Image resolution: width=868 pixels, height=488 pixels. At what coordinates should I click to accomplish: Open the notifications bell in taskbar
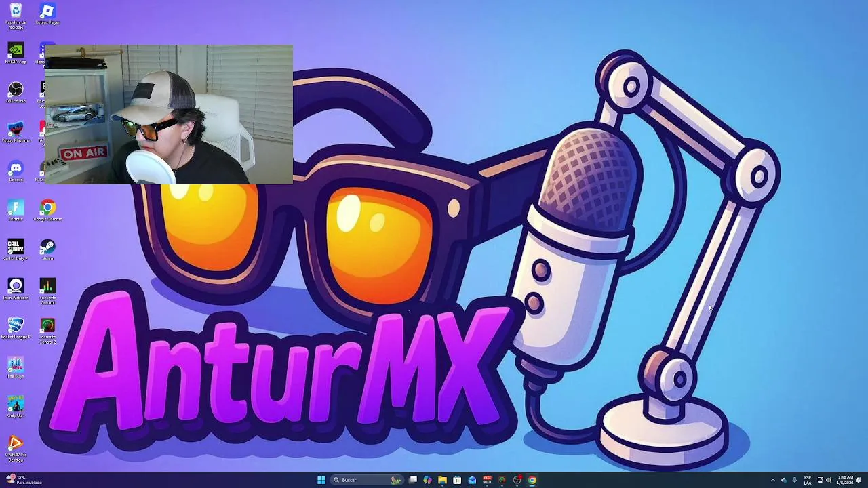859,480
